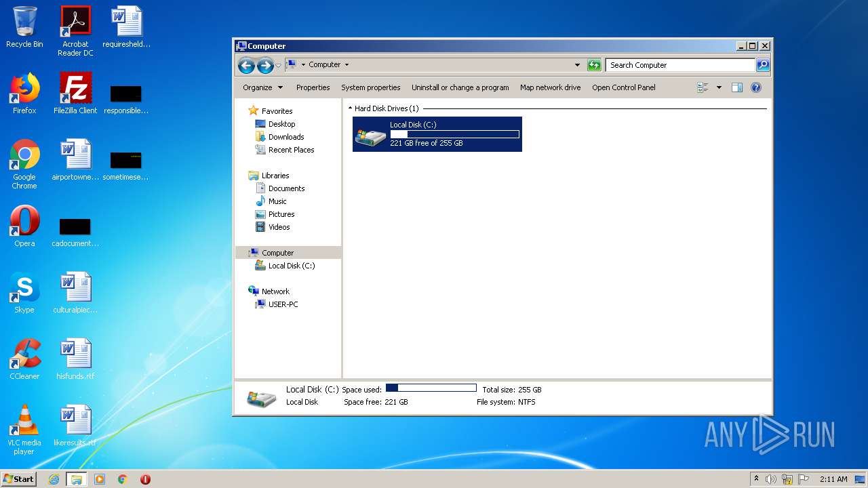868x488 pixels.
Task: Select the CCleaner desktop shortcut
Action: [24, 359]
